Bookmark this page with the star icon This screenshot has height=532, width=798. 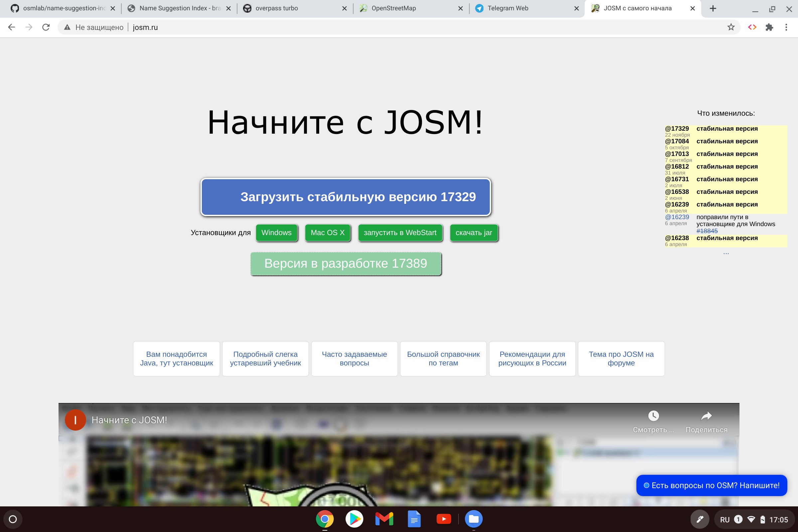point(731,27)
